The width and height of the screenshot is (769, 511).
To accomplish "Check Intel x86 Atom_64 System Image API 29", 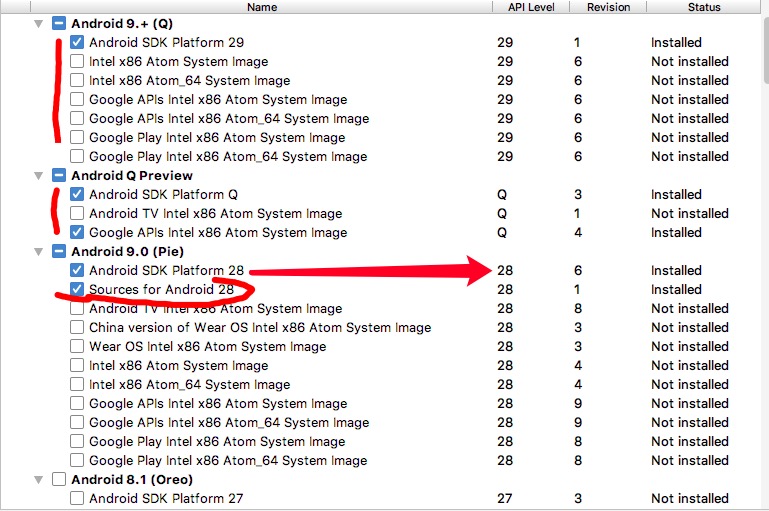I will 77,80.
